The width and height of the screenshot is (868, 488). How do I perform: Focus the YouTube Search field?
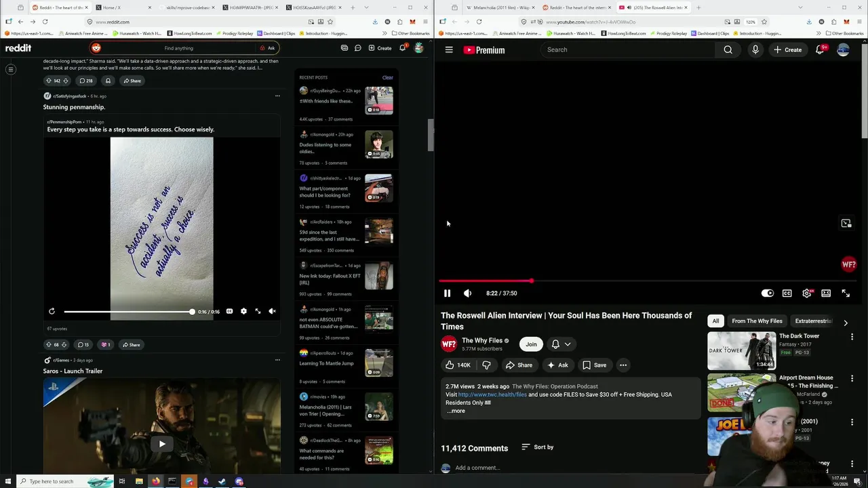628,49
